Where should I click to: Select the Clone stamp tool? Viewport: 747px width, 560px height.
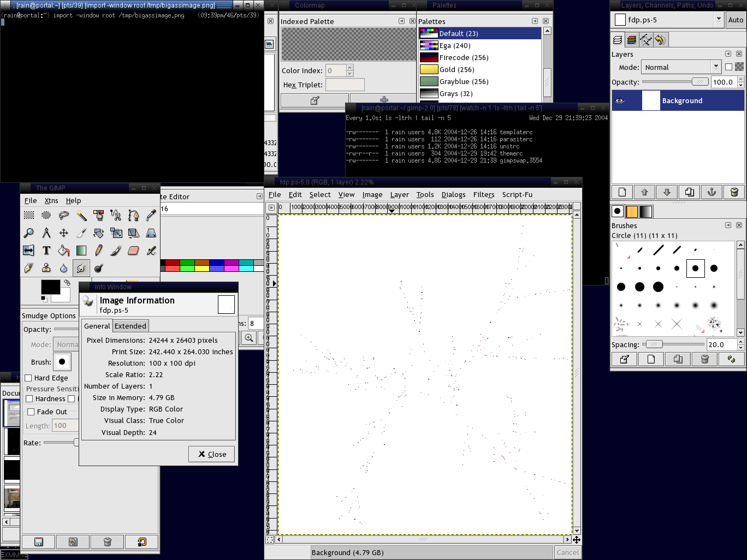pos(46,268)
